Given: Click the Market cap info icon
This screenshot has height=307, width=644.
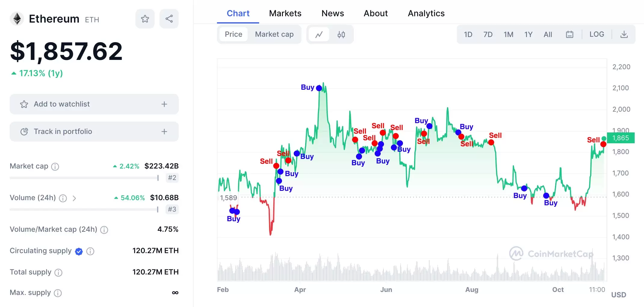Looking at the screenshot, I should (55, 166).
